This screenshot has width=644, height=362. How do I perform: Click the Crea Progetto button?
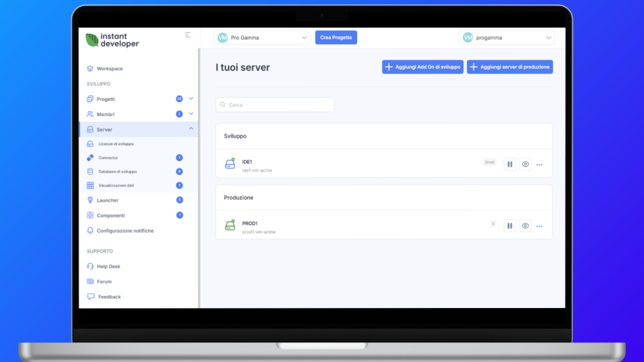[336, 38]
